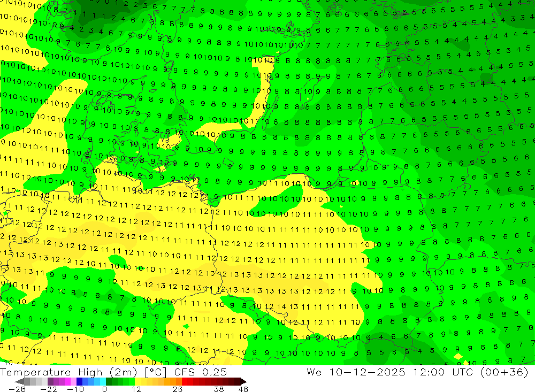Viewport: 535px width, 392px height.
Task: Click the '38' legend scale label
Action: (219, 389)
